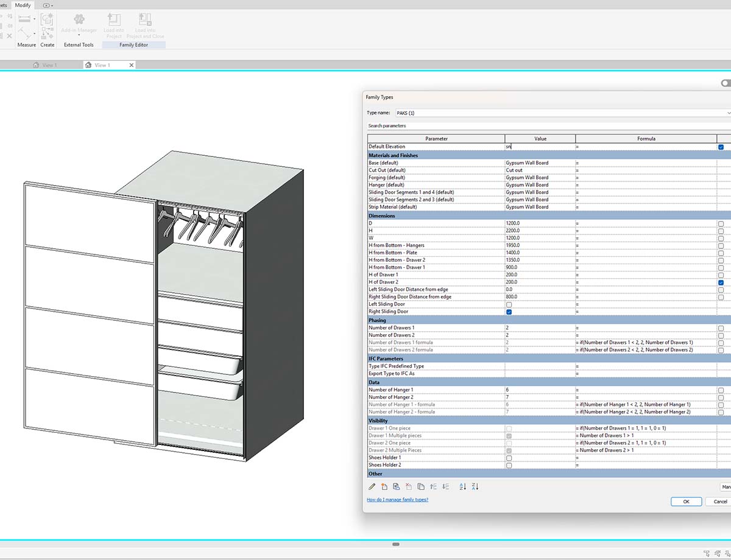Click the delete X icon in ribbon

[9, 36]
